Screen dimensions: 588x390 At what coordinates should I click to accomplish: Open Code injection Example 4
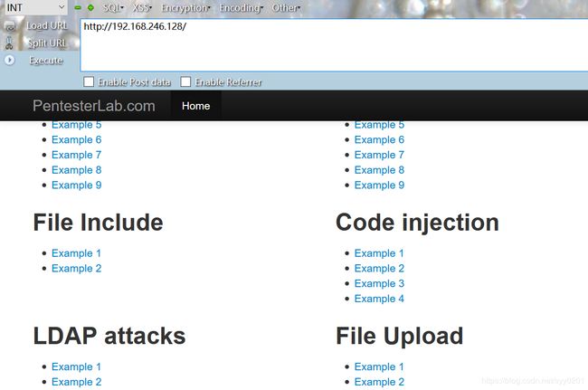[379, 299]
